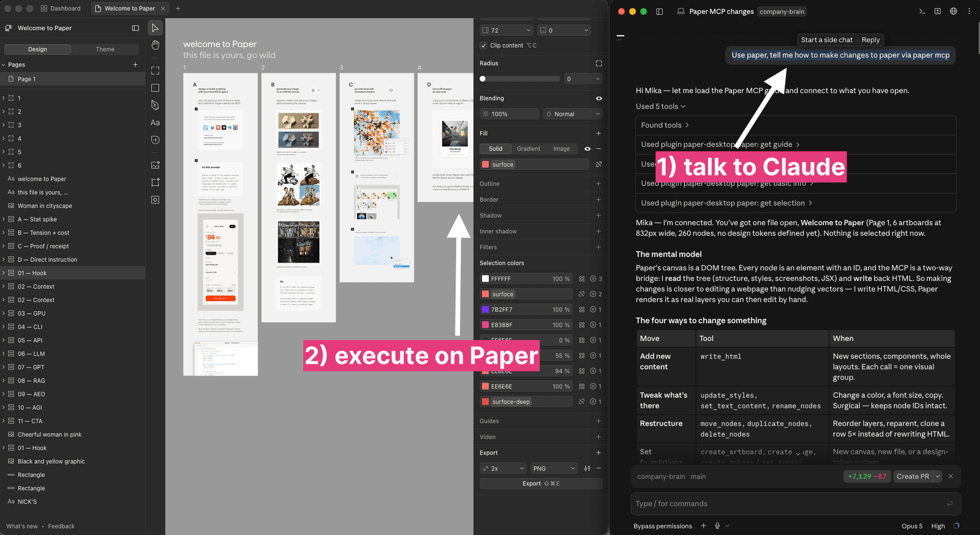Switch to the Dashboard tab
This screenshot has height=535, width=980.
pyautogui.click(x=60, y=9)
